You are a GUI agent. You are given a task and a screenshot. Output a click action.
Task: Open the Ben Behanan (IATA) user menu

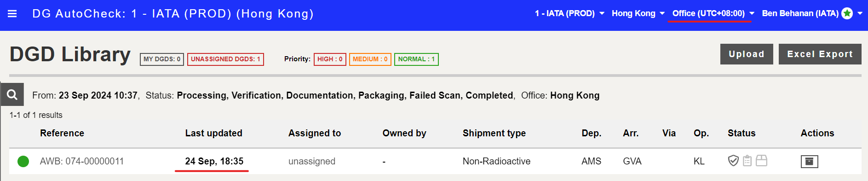[812, 13]
